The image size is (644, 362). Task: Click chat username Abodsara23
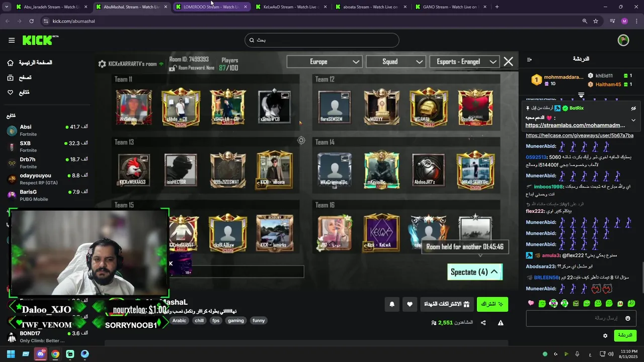click(x=541, y=266)
